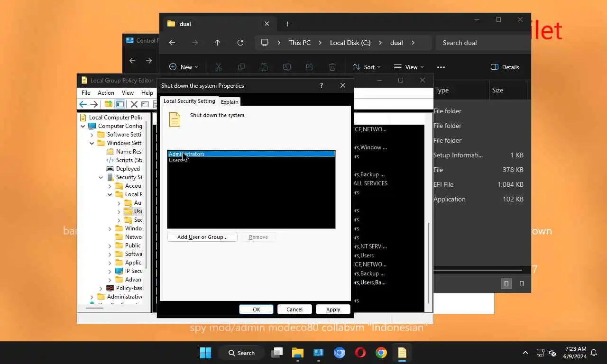Show hidden system tray icons

(525, 353)
